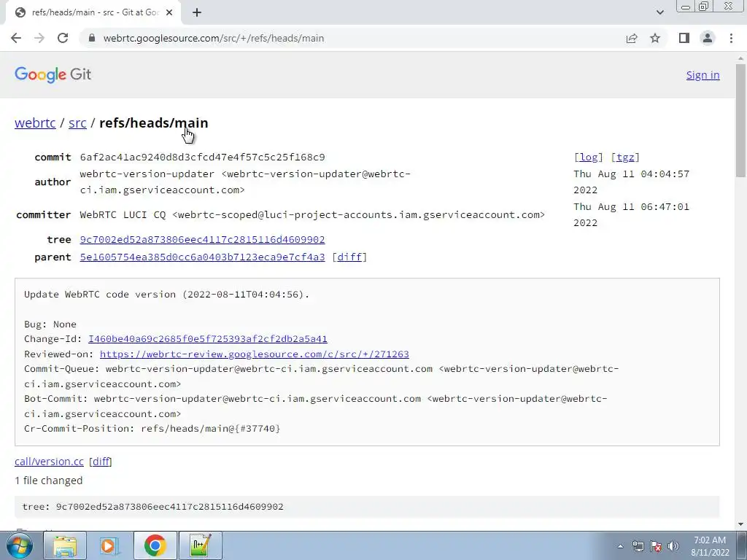Image resolution: width=747 pixels, height=560 pixels.
Task: Select the refs/heads/main browser tab
Action: (93, 12)
